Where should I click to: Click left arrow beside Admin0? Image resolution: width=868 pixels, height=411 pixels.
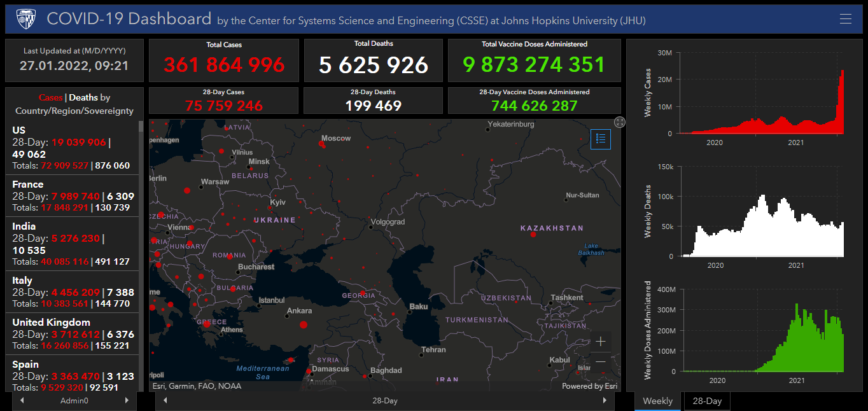tap(22, 401)
